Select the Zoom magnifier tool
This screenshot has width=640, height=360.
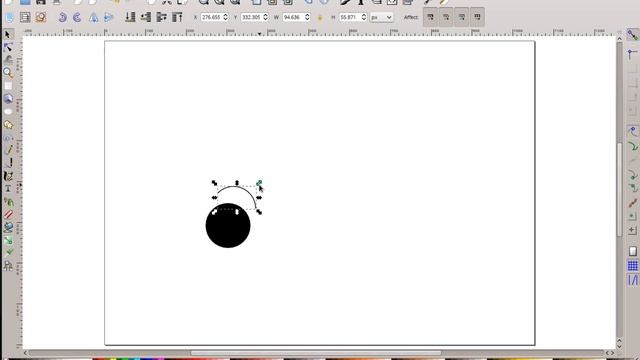click(8, 73)
